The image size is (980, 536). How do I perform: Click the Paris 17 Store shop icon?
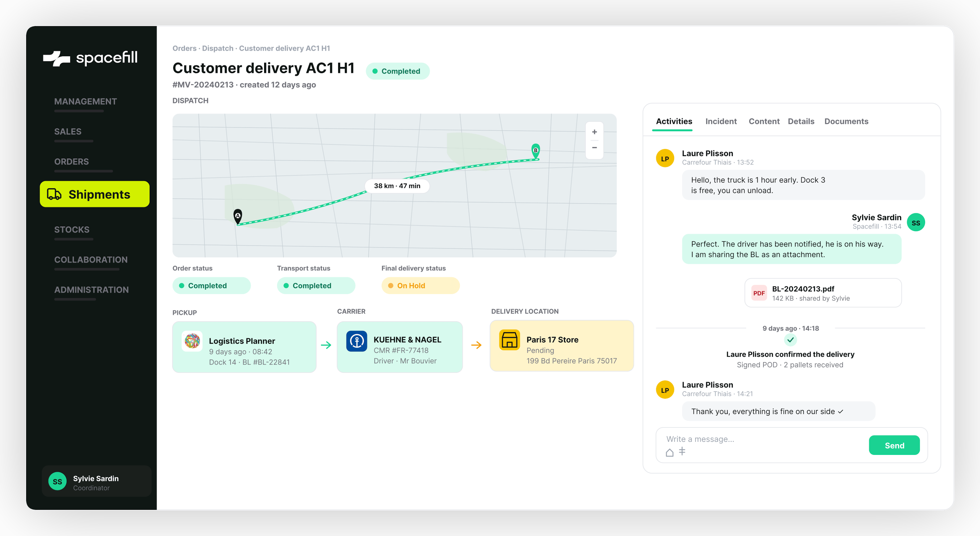(x=509, y=340)
